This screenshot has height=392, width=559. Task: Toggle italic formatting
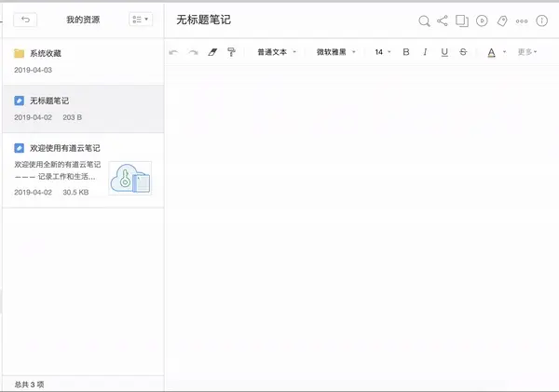[425, 52]
